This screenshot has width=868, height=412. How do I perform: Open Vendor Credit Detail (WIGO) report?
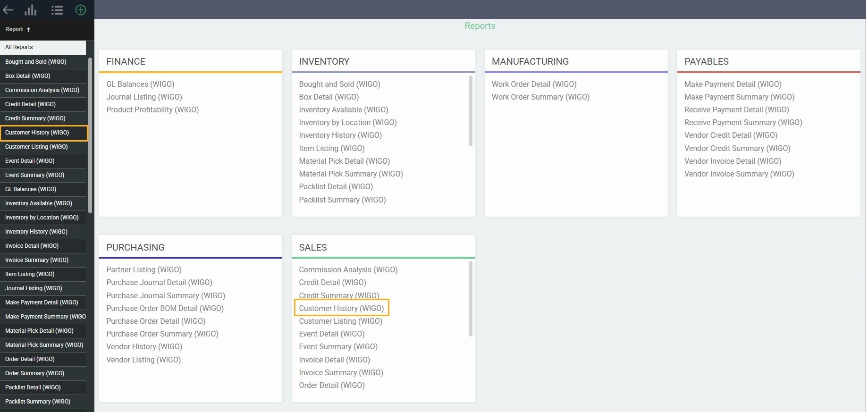(x=731, y=135)
